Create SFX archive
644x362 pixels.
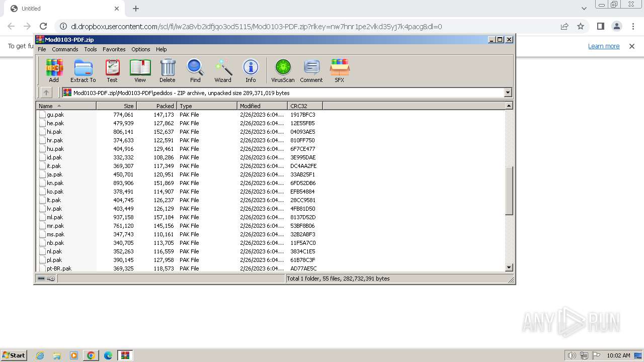(340, 70)
